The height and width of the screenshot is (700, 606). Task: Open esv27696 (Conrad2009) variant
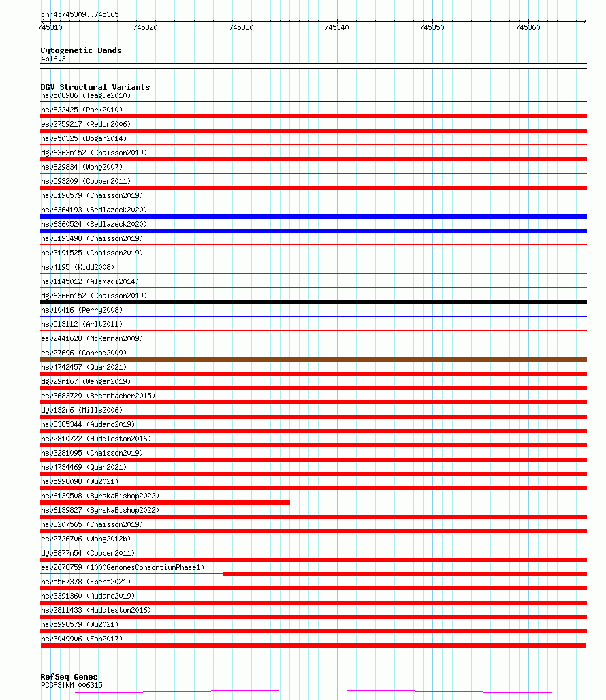(84, 353)
